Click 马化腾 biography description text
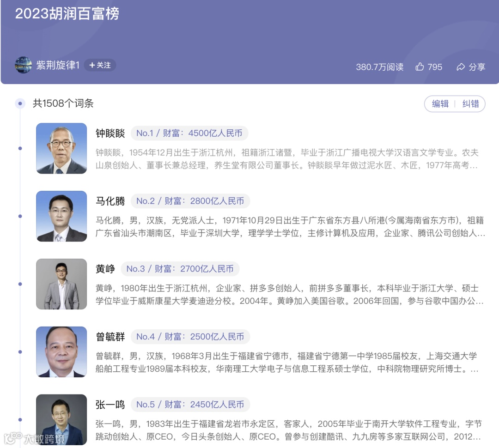The height and width of the screenshot is (448, 499). point(290,227)
